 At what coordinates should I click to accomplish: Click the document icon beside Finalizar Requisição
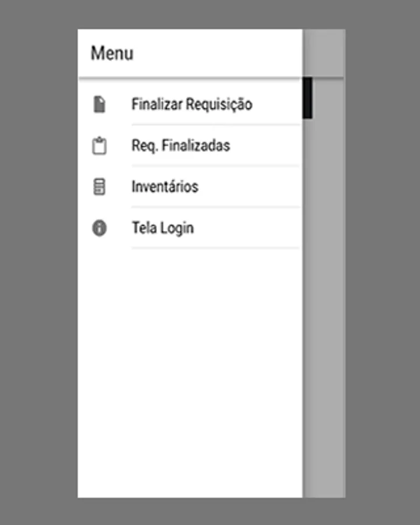pos(99,104)
